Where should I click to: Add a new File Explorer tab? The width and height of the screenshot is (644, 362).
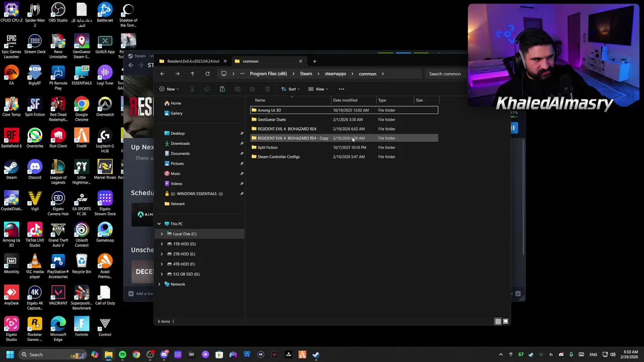(x=314, y=61)
